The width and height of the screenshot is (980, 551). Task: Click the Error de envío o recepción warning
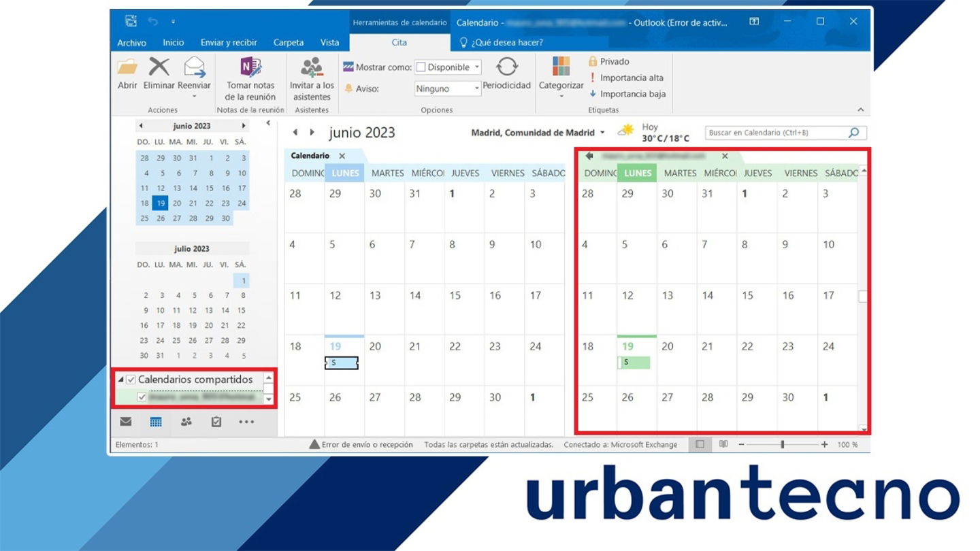coord(361,444)
